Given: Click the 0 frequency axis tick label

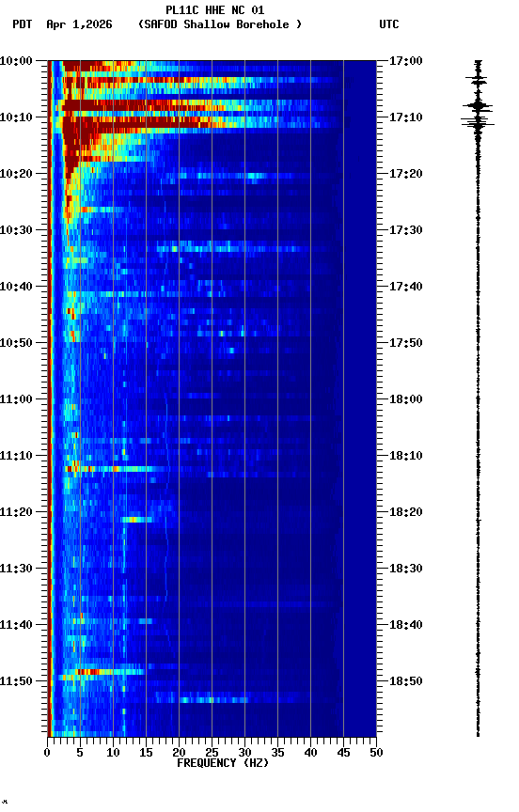Looking at the screenshot, I should coord(47,753).
